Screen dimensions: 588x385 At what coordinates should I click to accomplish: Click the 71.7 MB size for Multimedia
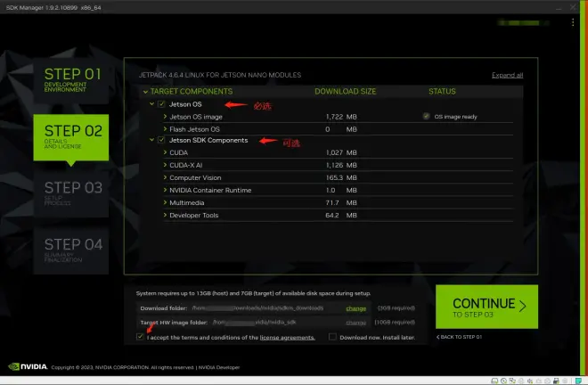click(x=341, y=202)
